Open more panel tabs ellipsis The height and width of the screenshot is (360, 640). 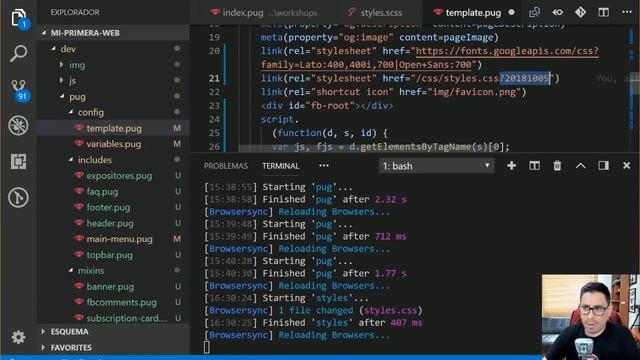click(324, 166)
